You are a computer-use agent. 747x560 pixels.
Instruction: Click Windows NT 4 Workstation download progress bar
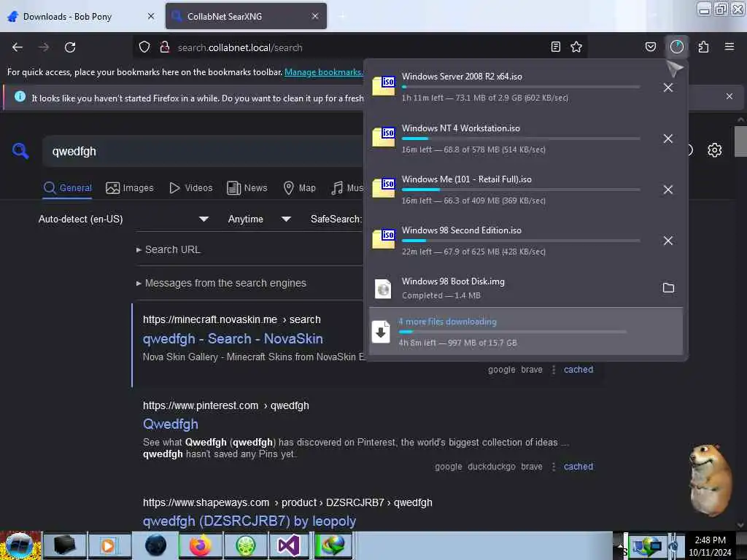click(521, 139)
